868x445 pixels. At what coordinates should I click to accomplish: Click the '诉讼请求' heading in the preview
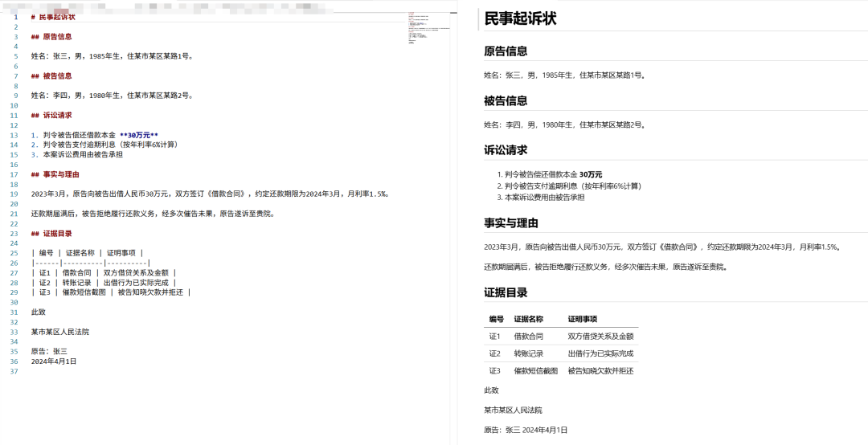point(506,150)
